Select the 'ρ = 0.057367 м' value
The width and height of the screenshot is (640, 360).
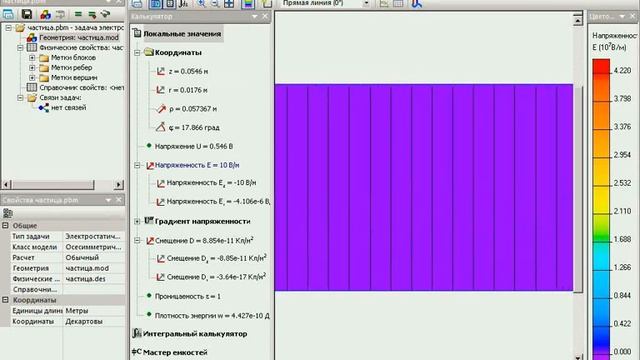point(193,109)
